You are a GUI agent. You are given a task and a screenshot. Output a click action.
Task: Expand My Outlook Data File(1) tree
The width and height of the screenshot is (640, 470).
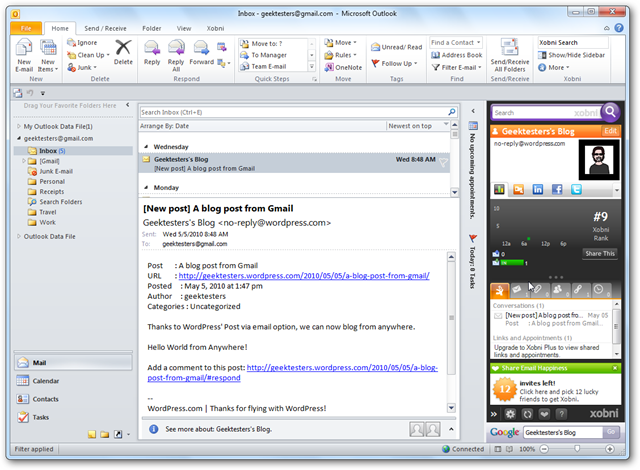[x=19, y=126]
